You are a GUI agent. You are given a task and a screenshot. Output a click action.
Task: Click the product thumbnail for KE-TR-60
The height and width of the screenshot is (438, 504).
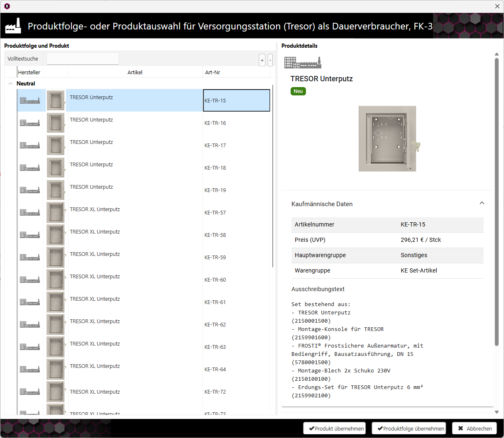56,280
